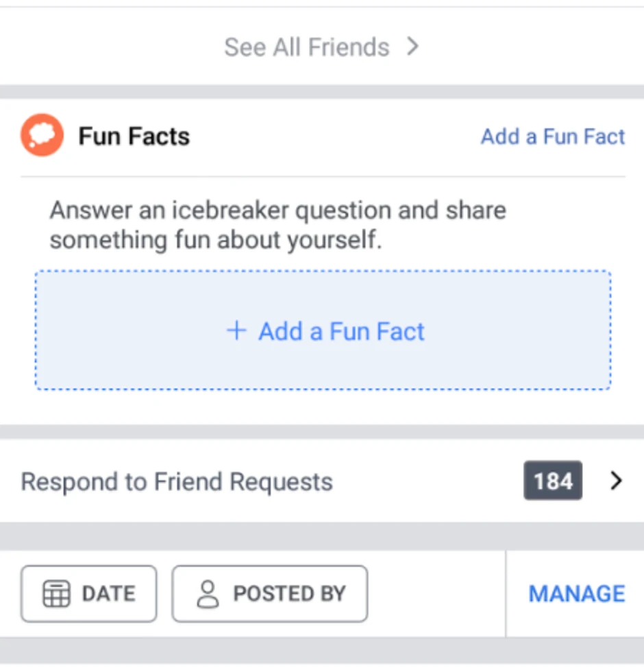Click the DATE text label
This screenshot has width=644, height=667.
tap(108, 594)
